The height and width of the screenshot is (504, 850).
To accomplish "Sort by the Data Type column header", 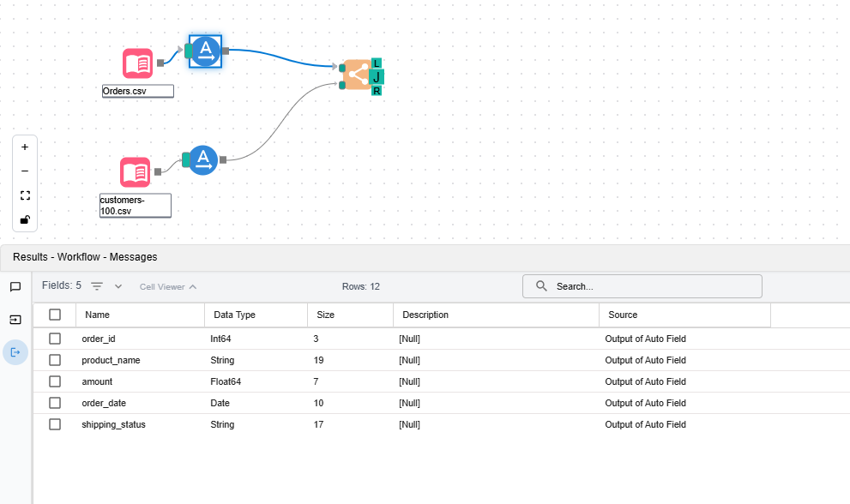I will pyautogui.click(x=233, y=315).
